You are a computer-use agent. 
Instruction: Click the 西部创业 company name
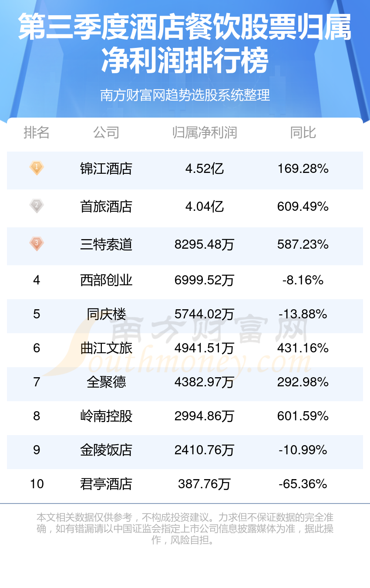[x=106, y=280]
